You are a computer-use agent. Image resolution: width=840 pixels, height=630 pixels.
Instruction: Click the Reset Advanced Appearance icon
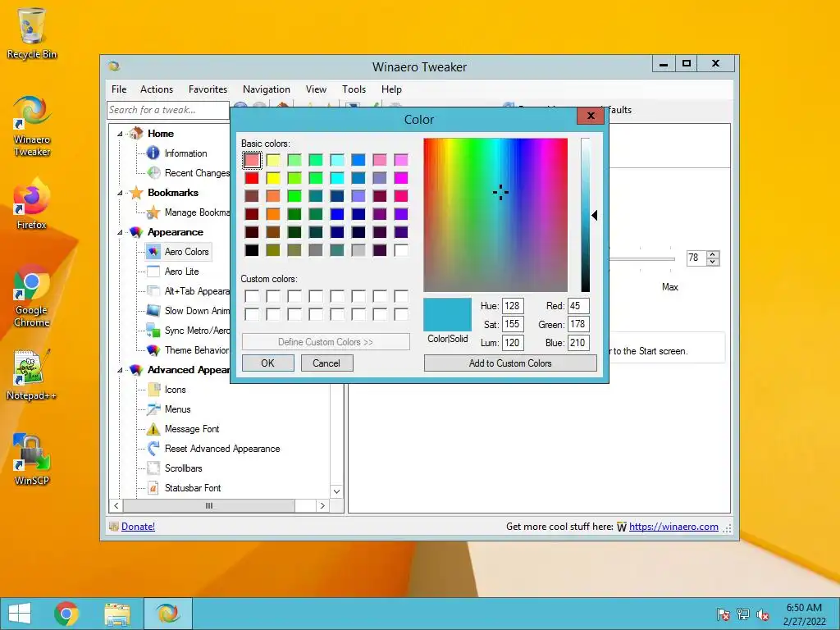tap(153, 449)
